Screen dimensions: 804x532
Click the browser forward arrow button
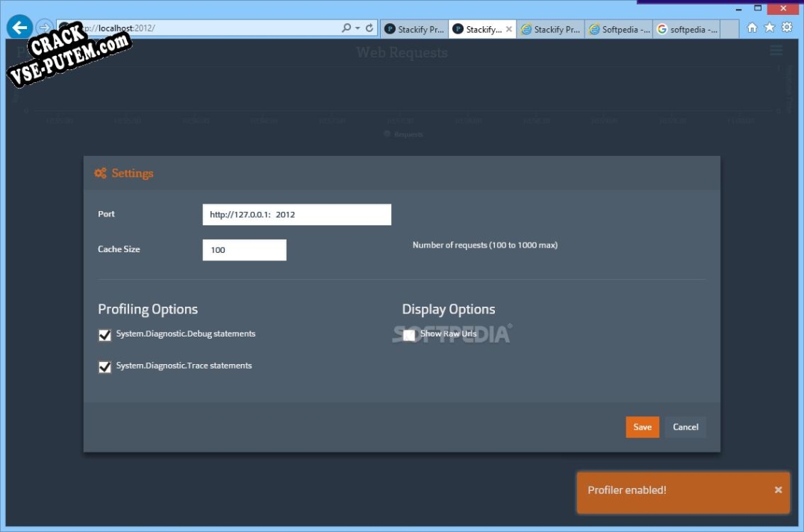pos(45,28)
